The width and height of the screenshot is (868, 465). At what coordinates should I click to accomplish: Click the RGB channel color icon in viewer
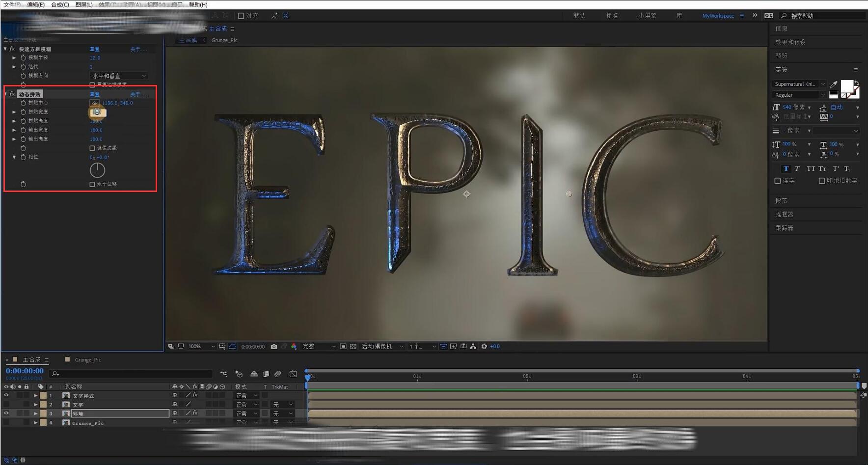tap(294, 347)
